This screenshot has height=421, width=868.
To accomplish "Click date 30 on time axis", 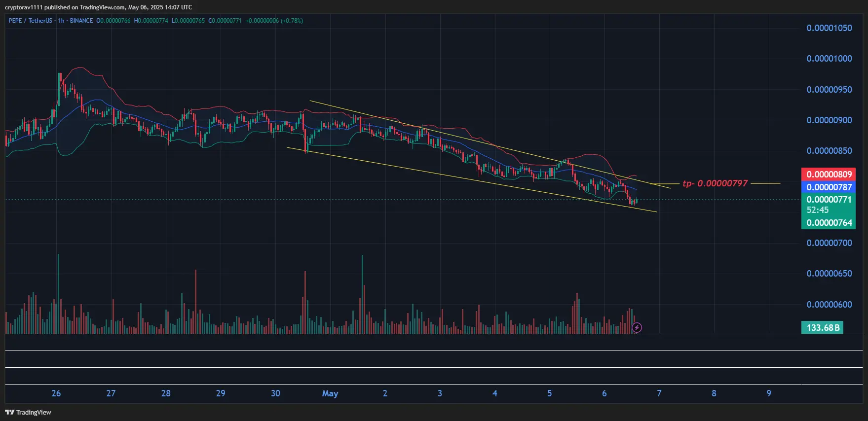I will click(275, 393).
